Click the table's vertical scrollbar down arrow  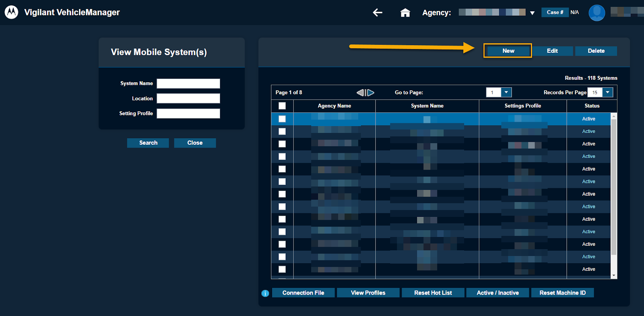point(614,275)
